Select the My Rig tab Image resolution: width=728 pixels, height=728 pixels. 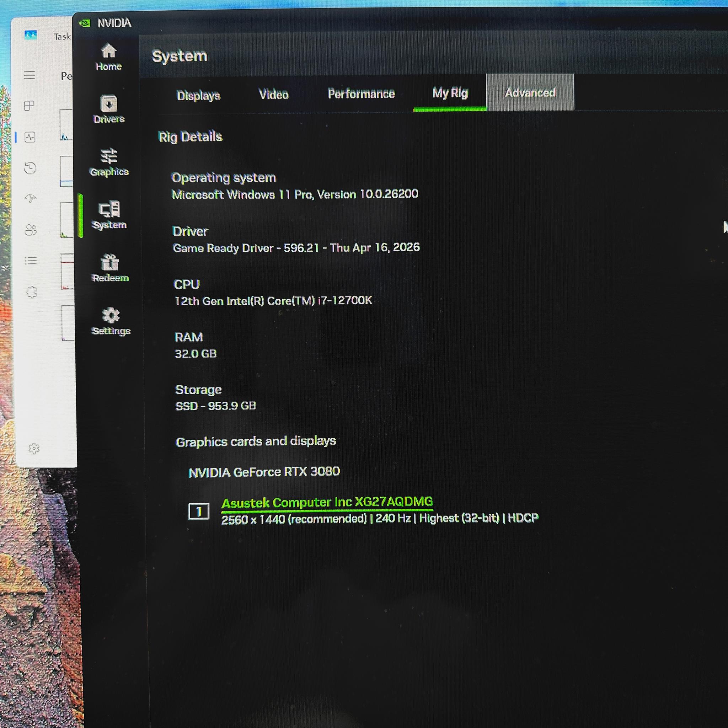[x=450, y=93]
